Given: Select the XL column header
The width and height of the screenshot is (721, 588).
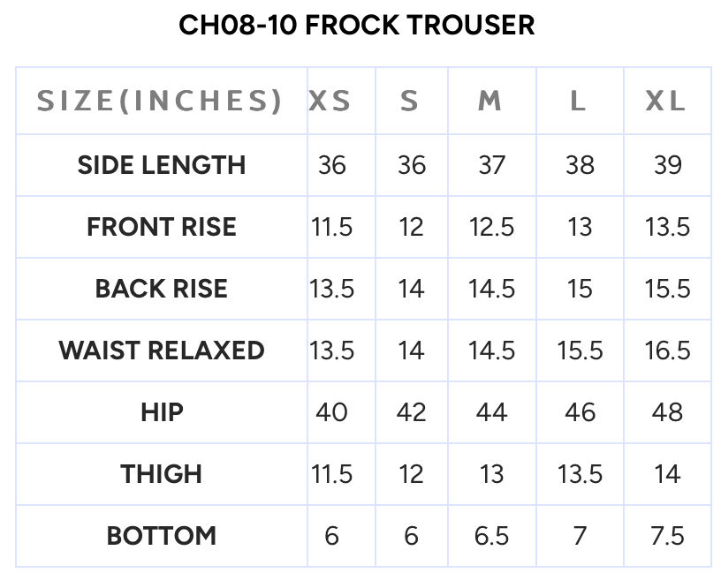Looking at the screenshot, I should [666, 102].
